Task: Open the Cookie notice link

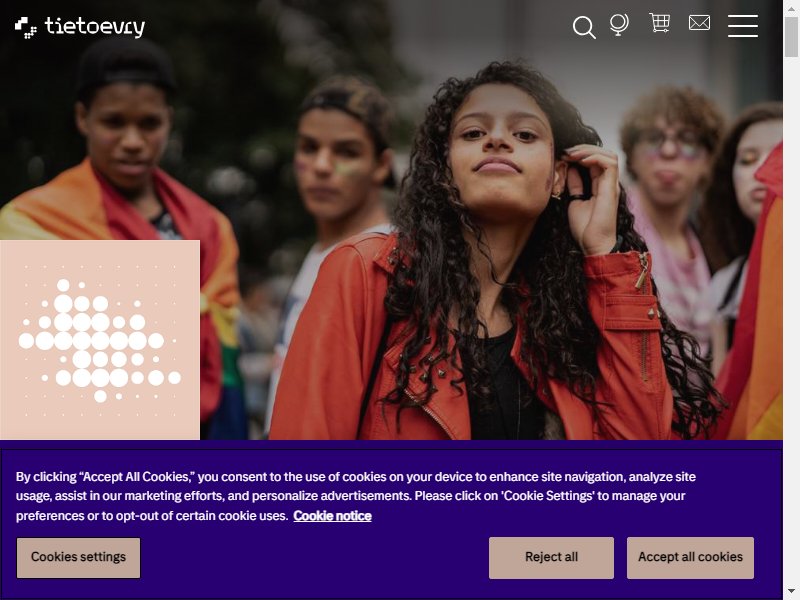Action: pyautogui.click(x=332, y=516)
